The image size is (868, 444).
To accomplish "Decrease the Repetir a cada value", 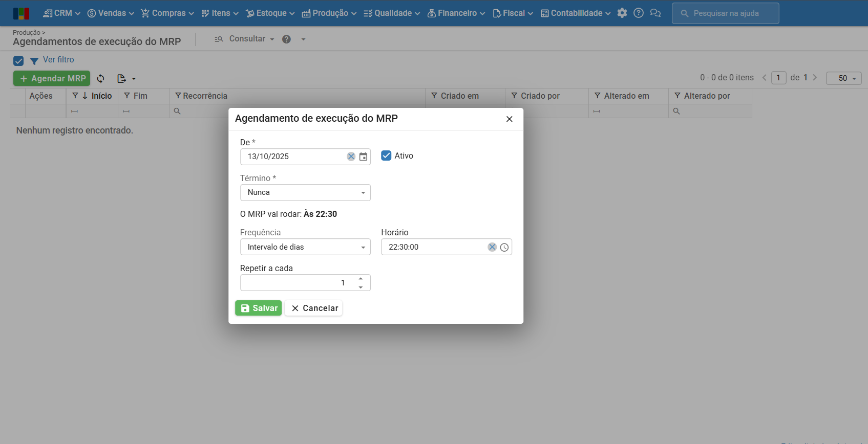I will [x=361, y=287].
